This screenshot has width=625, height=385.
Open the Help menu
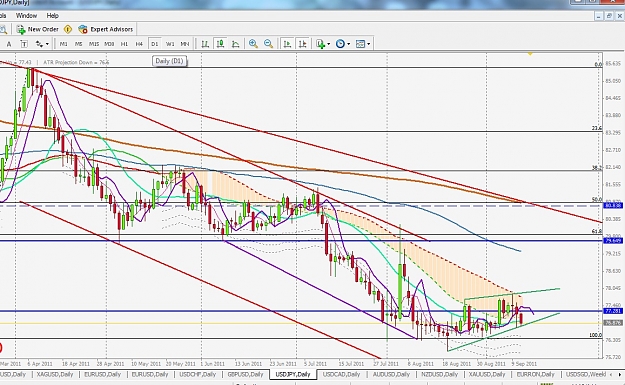click(x=53, y=16)
